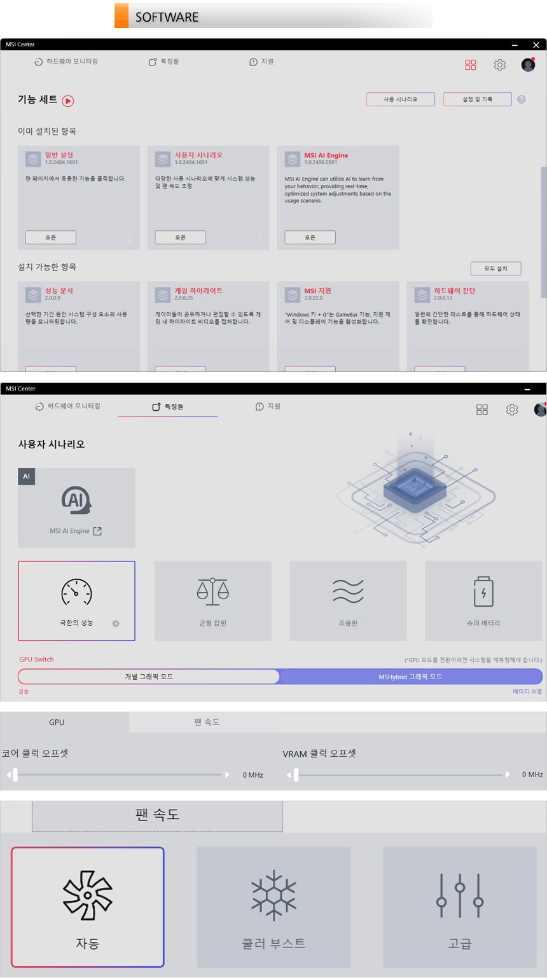The image size is (547, 980).
Task: Click the 모두 설치 button
Action: (496, 268)
